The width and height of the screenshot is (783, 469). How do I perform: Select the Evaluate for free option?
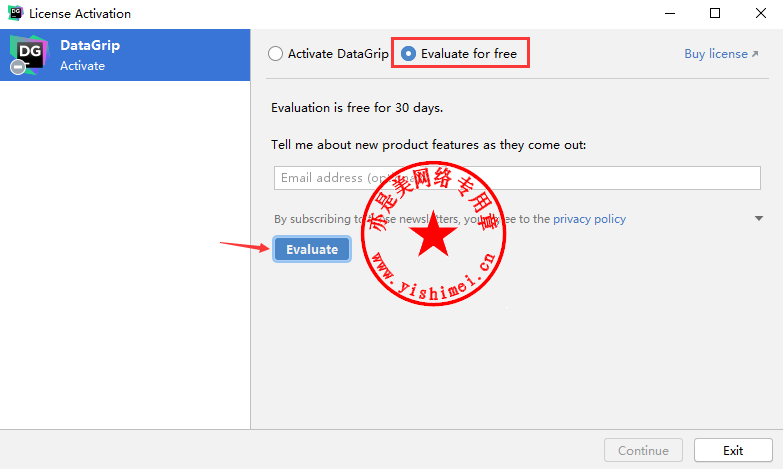pos(408,53)
